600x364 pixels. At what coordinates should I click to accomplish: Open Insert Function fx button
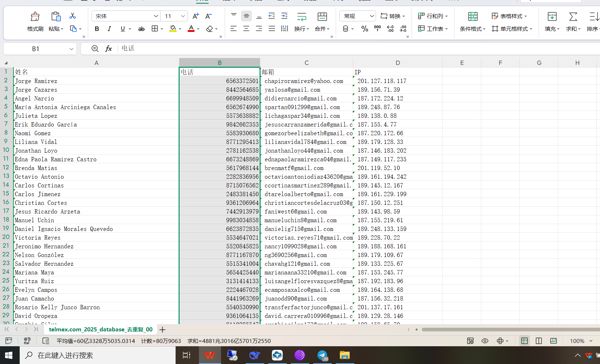109,49
